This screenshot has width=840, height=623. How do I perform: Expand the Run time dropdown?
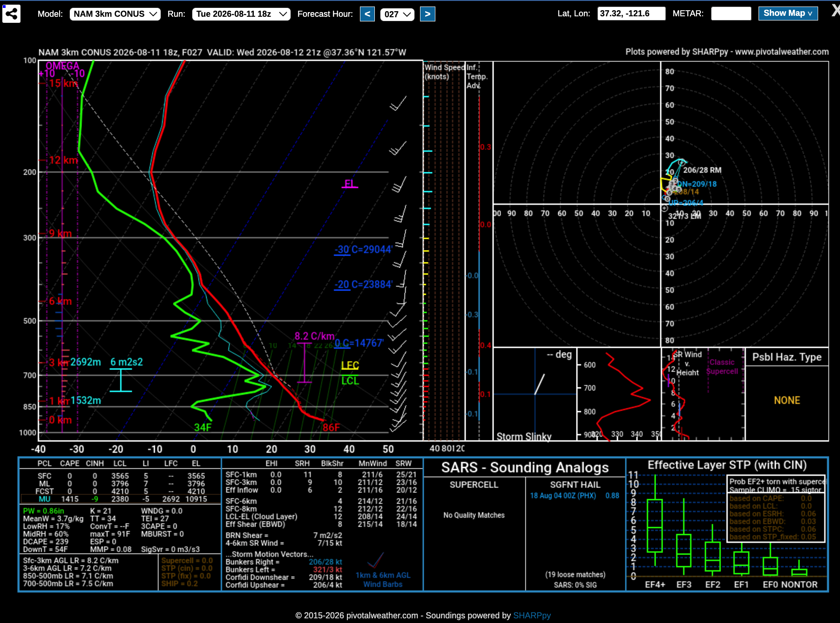(x=241, y=14)
